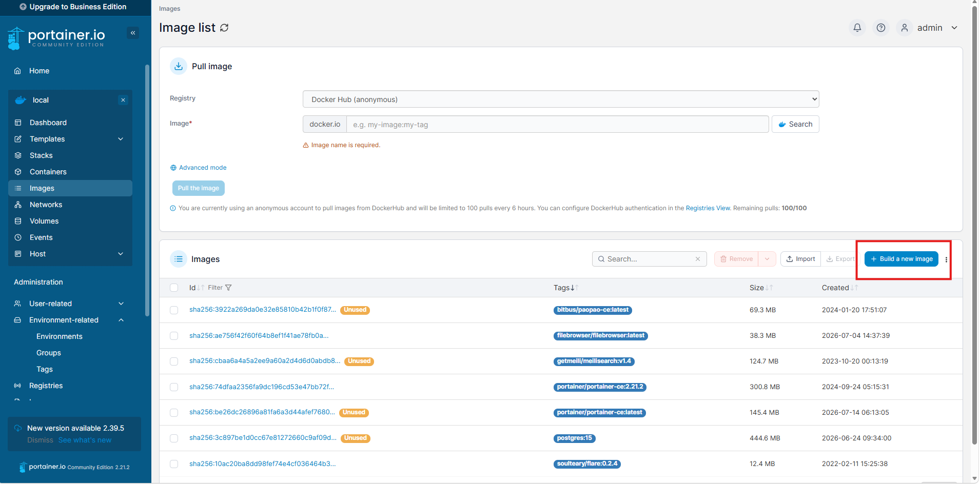Check the getmeili/meilisearch:v1.4 image row
Screen dimensions: 980x484
click(x=174, y=361)
